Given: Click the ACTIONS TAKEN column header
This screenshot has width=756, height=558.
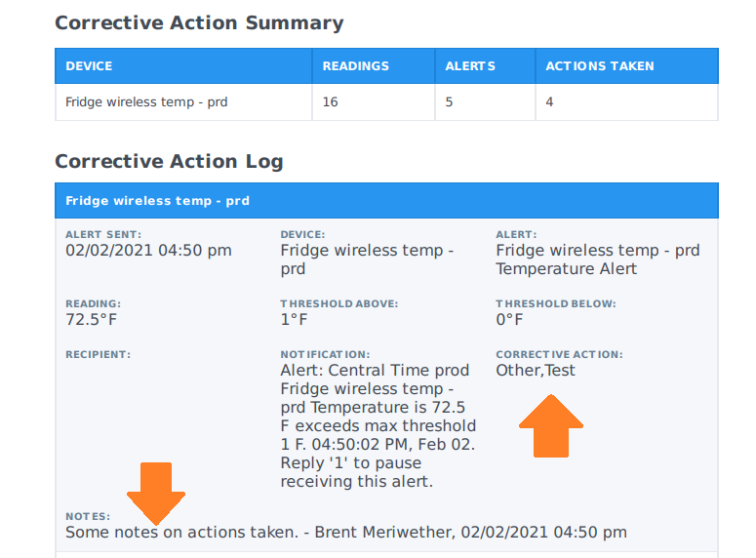Looking at the screenshot, I should tap(600, 66).
